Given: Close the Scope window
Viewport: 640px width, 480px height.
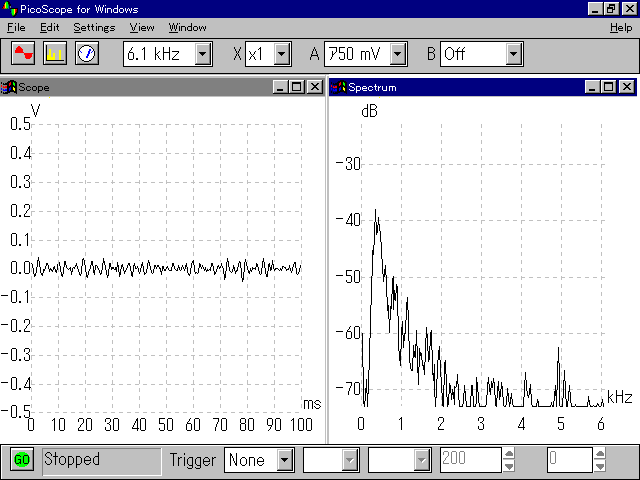Looking at the screenshot, I should [315, 87].
